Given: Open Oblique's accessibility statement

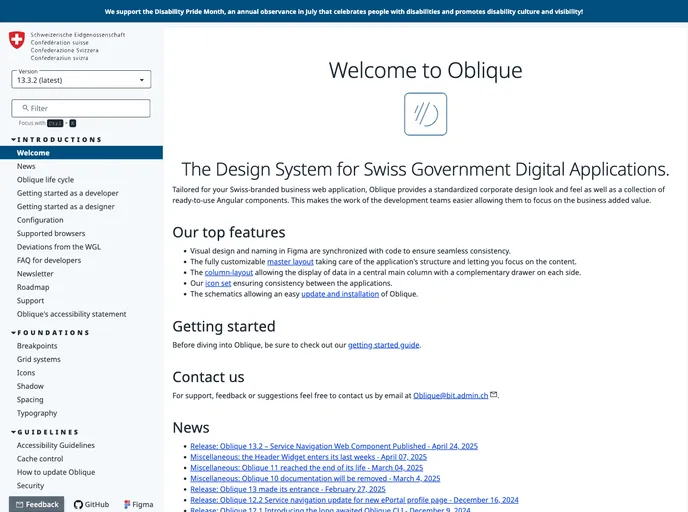Looking at the screenshot, I should (72, 314).
